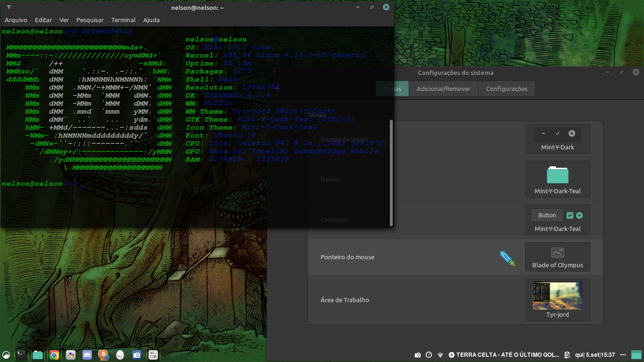Select the radio button in the Controles preview
The height and width of the screenshot is (362, 644).
579,215
